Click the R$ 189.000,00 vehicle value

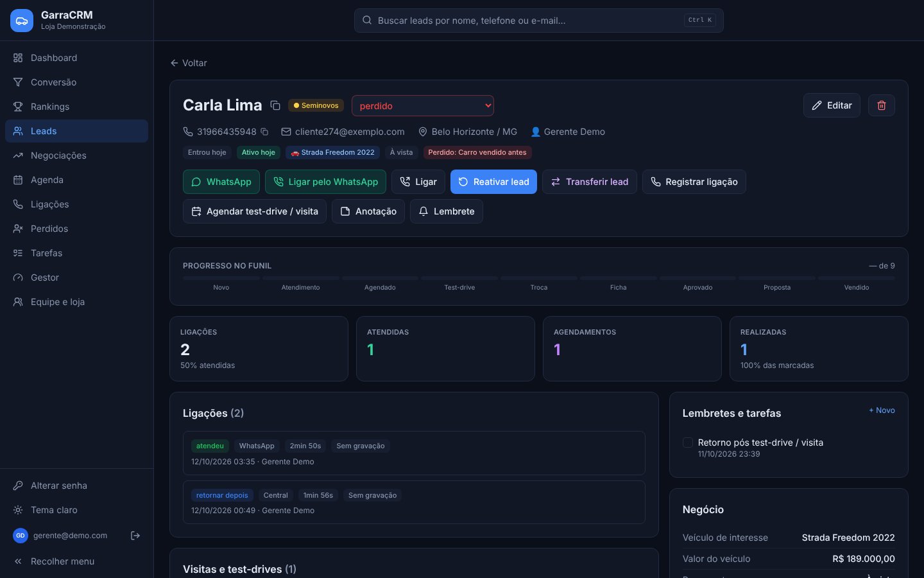[x=864, y=559]
